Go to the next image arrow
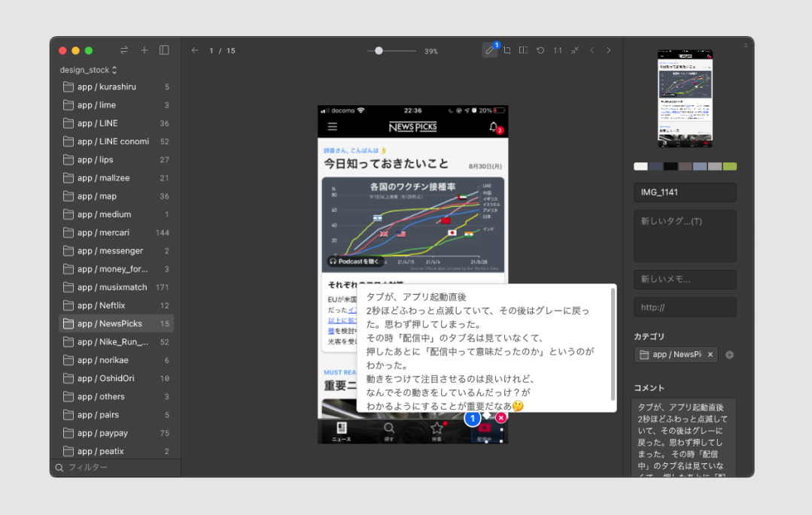 point(609,50)
